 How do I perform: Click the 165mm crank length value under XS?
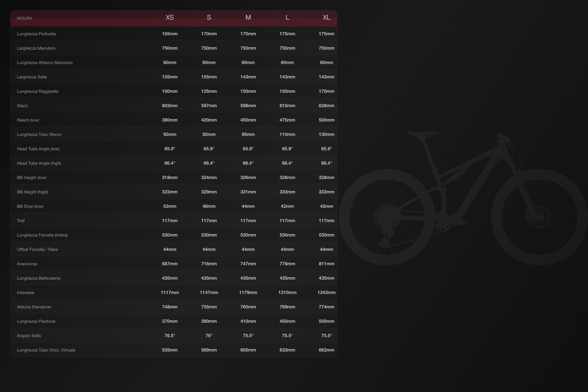pos(170,34)
